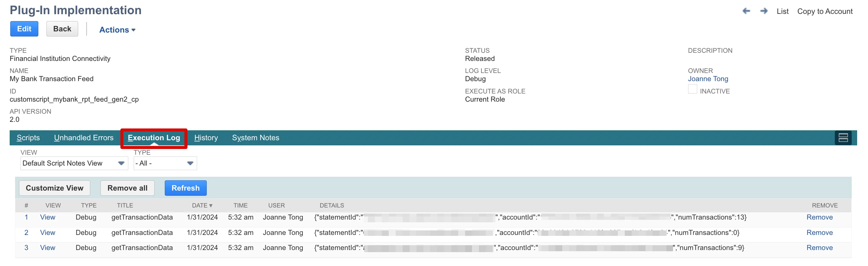The height and width of the screenshot is (266, 868).
Task: Open log entry number 1 link
Action: 26,217
